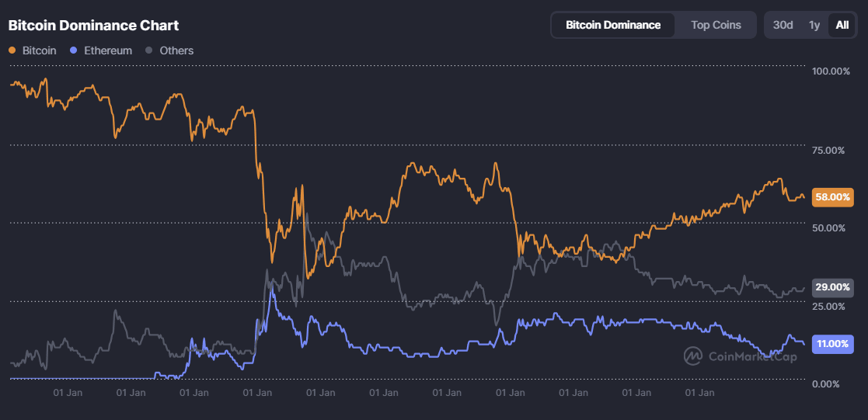Screen dimensions: 868x420
Task: Click the blue Ethereum legend dot
Action: pos(74,50)
